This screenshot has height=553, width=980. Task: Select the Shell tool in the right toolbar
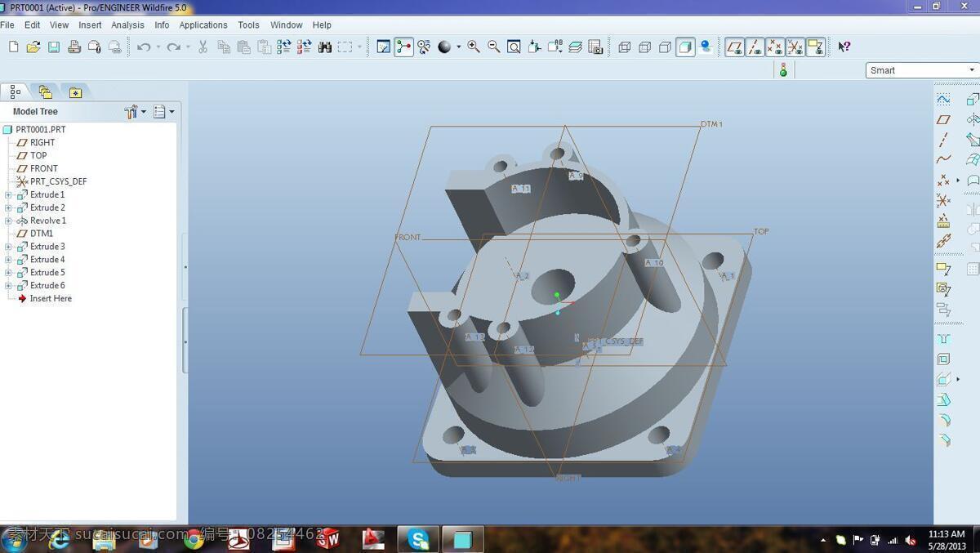pyautogui.click(x=943, y=359)
